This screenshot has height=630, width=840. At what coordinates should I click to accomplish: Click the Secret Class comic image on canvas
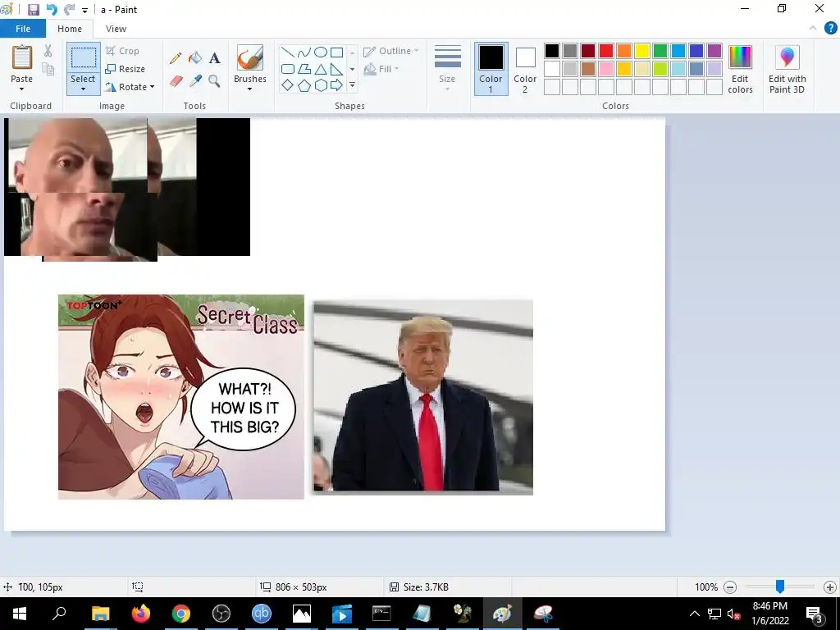[x=181, y=397]
